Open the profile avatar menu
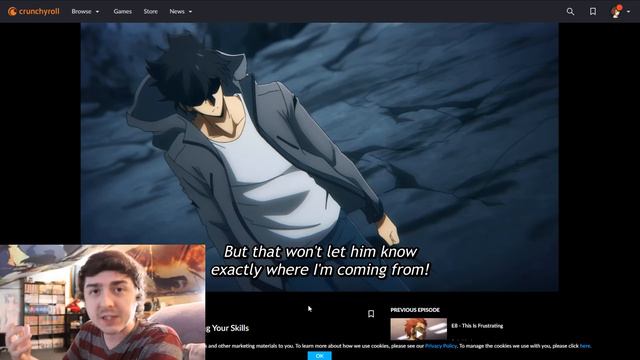Screen dimensions: 640x360 coord(616,11)
